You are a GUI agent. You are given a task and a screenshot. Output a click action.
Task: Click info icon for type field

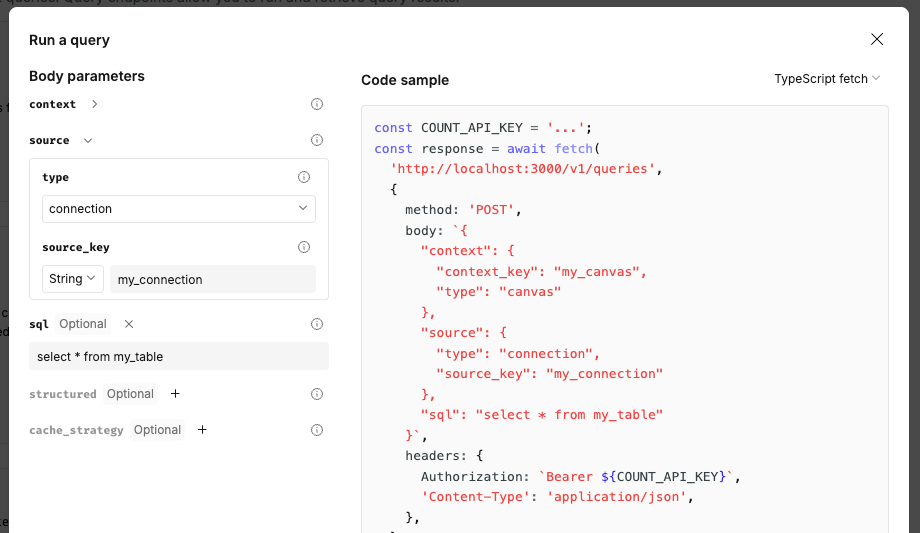304,177
